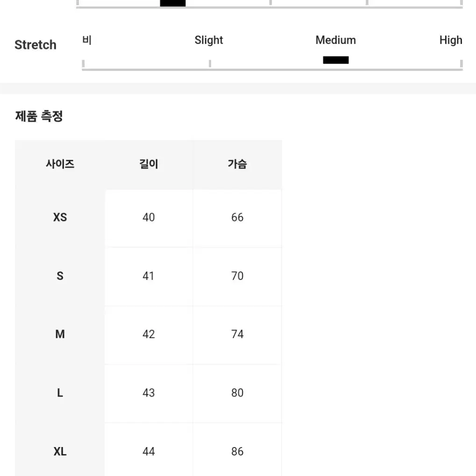Screen dimensions: 476x476
Task: Click the L length value 43
Action: [149, 393]
